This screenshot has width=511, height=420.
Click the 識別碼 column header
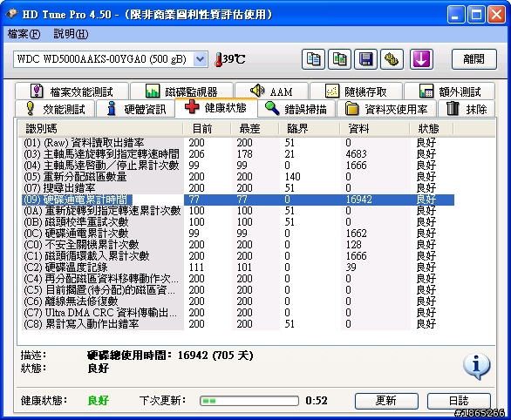pyautogui.click(x=100, y=129)
